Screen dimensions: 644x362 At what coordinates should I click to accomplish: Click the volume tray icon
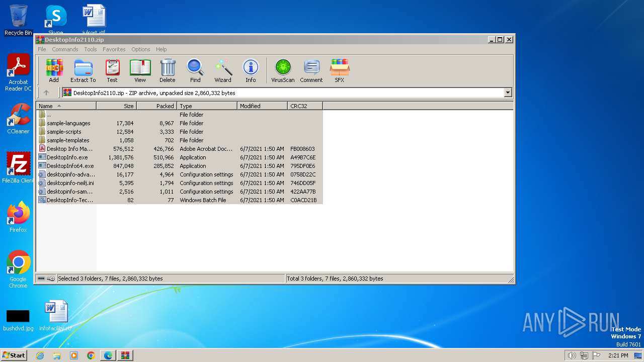tap(572, 355)
